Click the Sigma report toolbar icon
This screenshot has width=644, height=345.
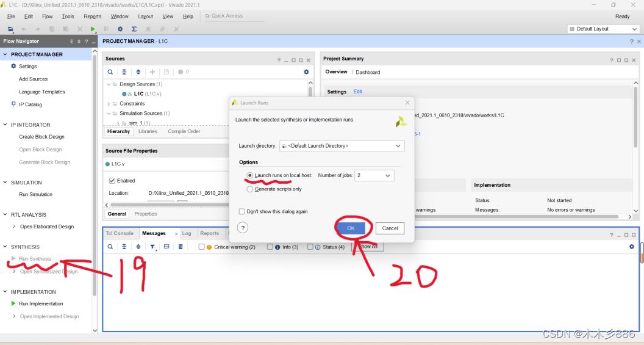click(134, 29)
